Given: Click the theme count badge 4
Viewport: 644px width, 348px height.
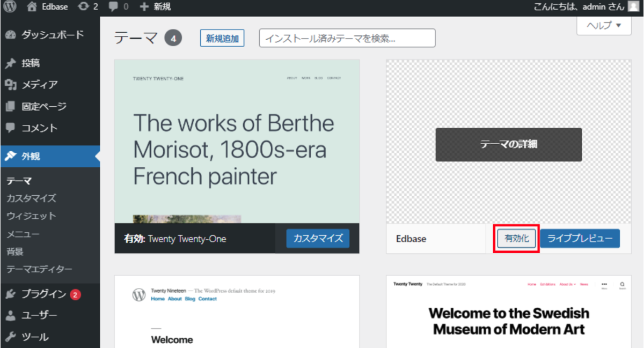Looking at the screenshot, I should coord(173,39).
